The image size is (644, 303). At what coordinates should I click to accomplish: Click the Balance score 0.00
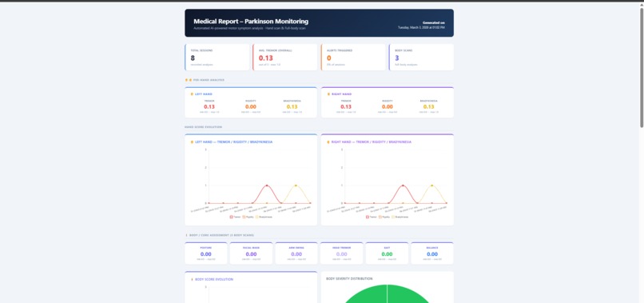(432, 254)
